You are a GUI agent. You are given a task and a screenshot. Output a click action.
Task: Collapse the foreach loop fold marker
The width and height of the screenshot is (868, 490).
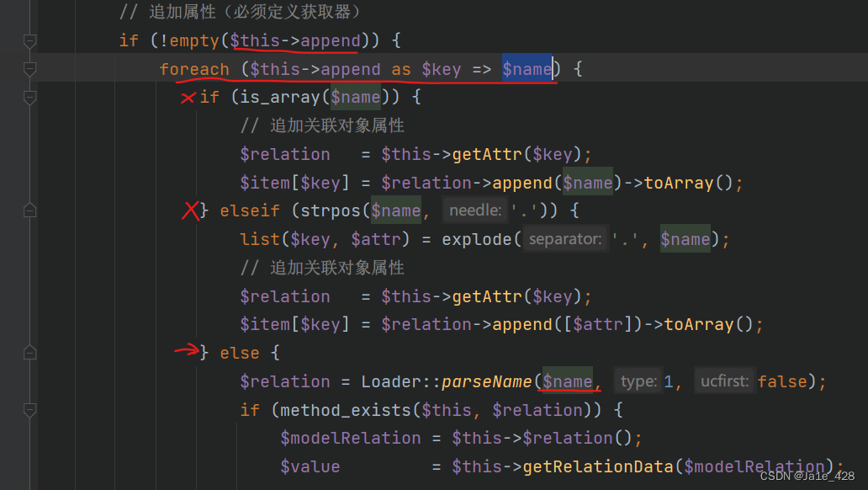30,69
